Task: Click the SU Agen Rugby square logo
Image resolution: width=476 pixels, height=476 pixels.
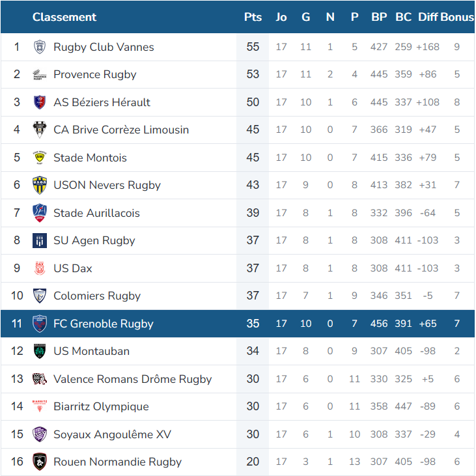Action: [40, 240]
